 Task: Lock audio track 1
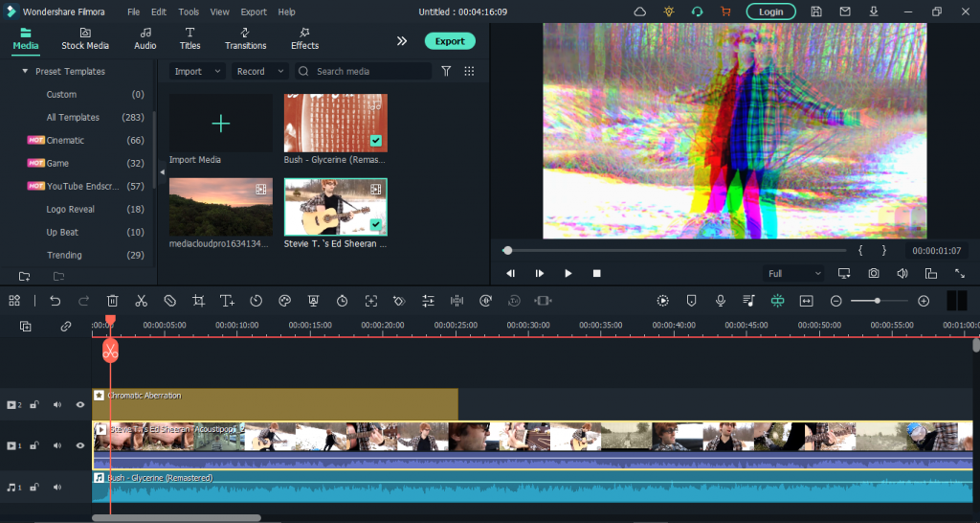[x=34, y=487]
